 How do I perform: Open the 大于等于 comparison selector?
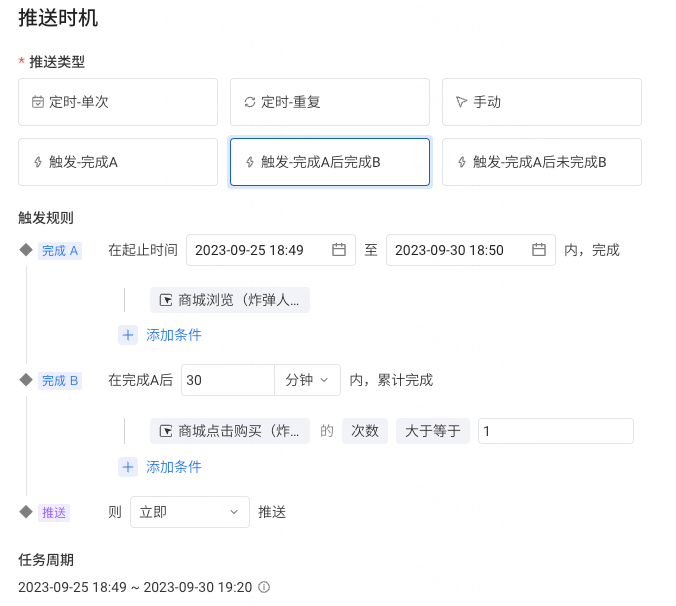point(433,431)
